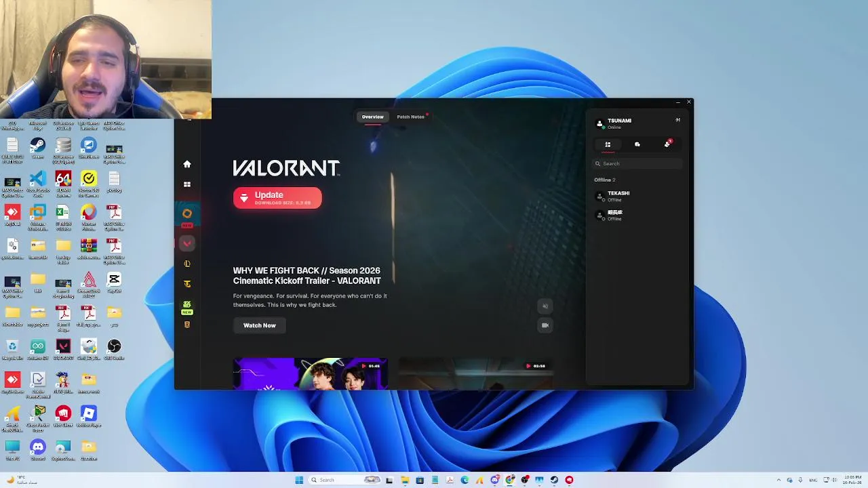Open Recycle Bin on desktop

[x=12, y=350]
